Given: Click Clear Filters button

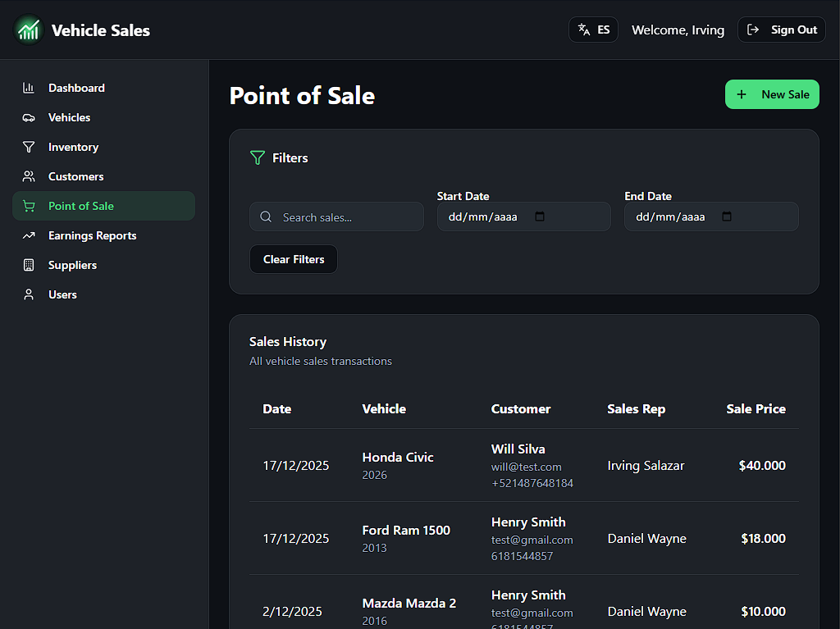Looking at the screenshot, I should coord(294,259).
